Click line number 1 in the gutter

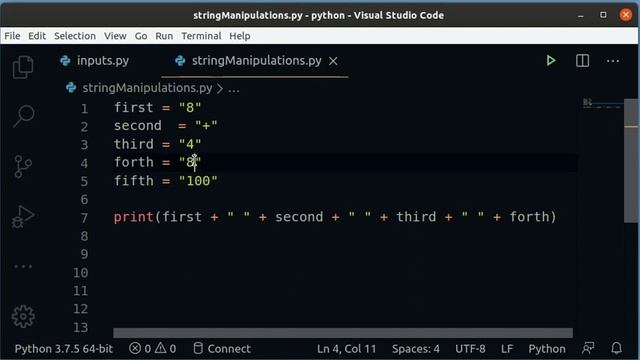point(84,109)
